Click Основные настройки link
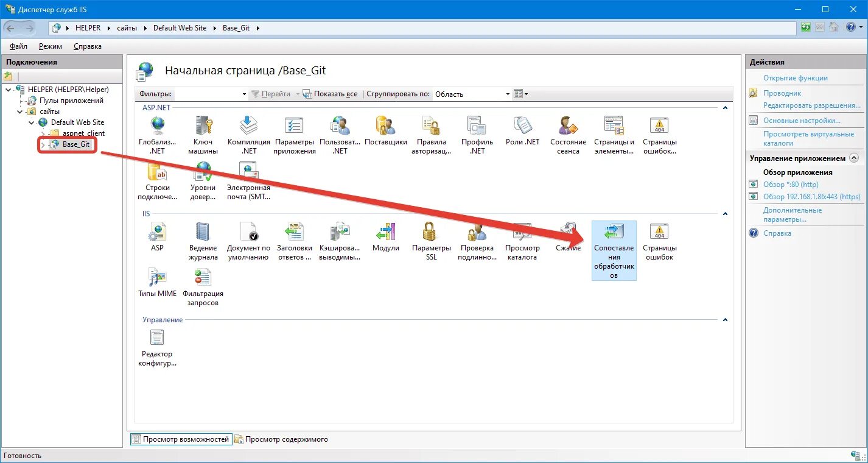 [x=802, y=121]
